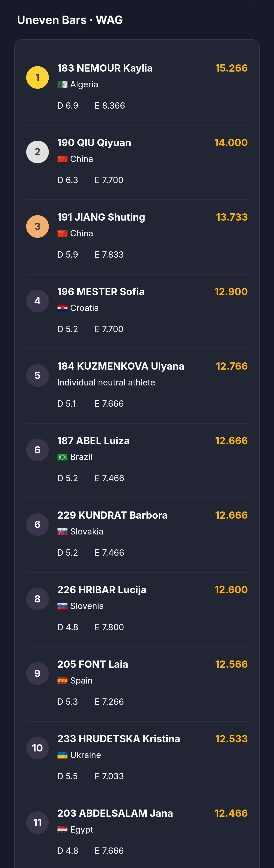Click the Slovakia flag icon
Viewport: 274px width, 868px height.
pos(62,532)
